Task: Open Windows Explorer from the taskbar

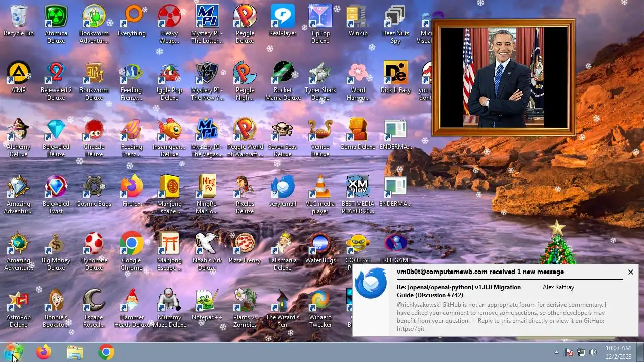Action: [75, 352]
